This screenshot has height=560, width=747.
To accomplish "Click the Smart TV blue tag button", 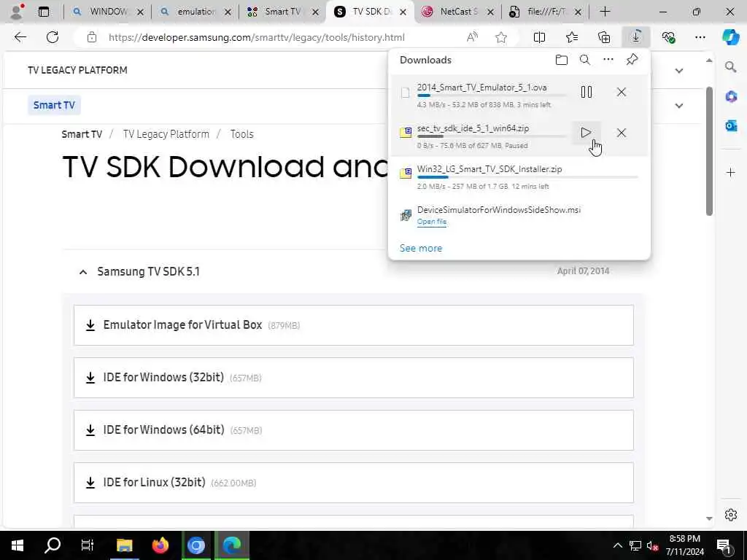I will [54, 105].
